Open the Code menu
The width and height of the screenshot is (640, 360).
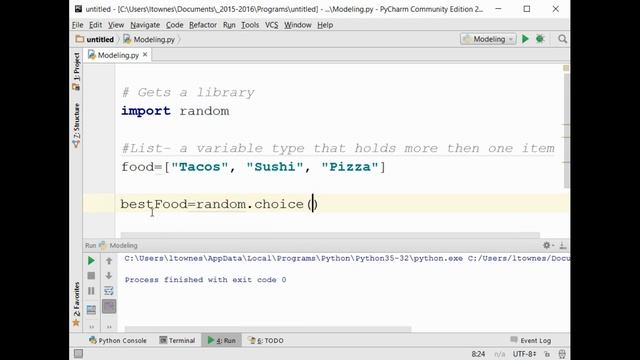click(174, 25)
